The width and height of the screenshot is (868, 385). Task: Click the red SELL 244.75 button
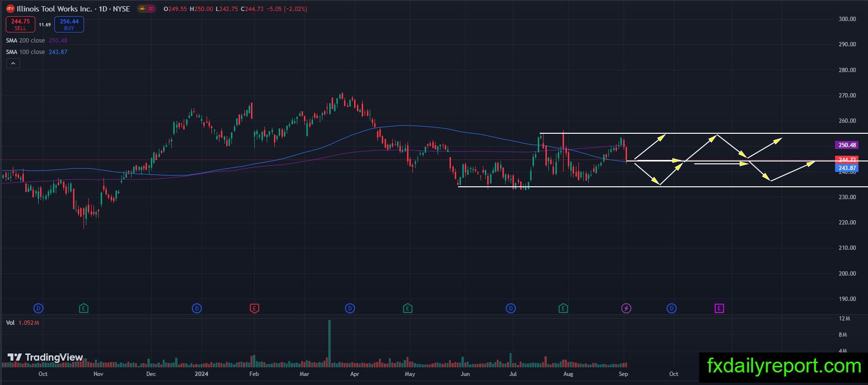[x=21, y=24]
